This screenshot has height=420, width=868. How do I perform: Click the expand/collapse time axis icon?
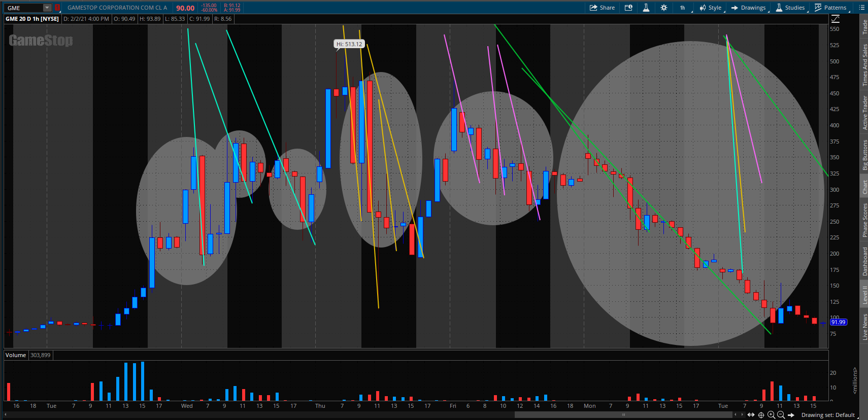point(751,415)
